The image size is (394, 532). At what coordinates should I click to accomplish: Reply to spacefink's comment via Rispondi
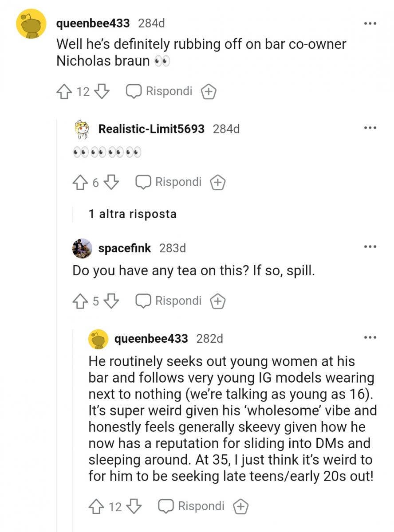pos(169,301)
